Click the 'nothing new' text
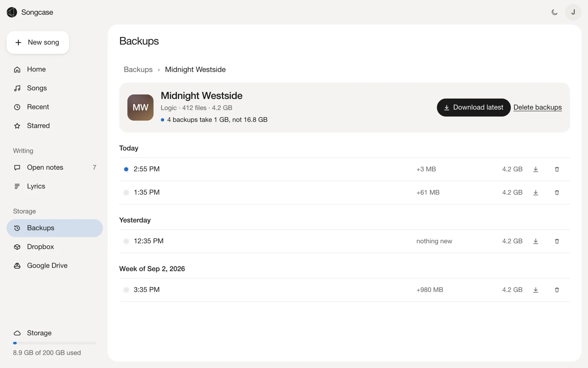Image resolution: width=588 pixels, height=368 pixels. pos(434,241)
